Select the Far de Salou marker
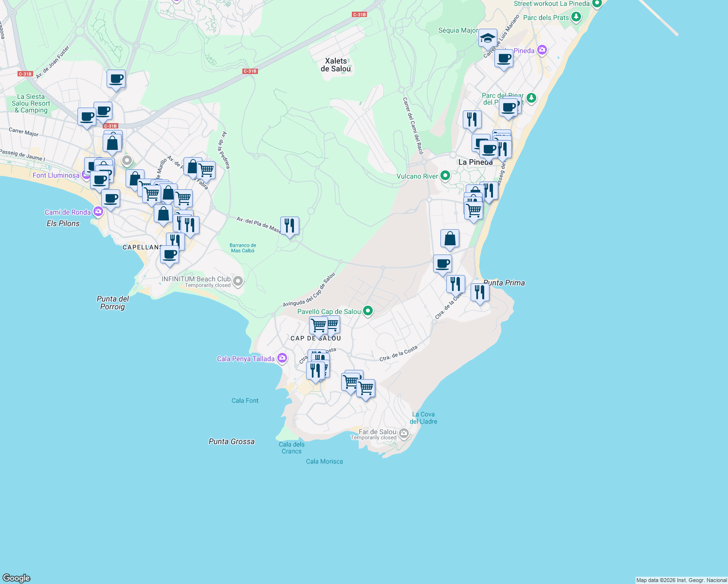The width and height of the screenshot is (728, 584). (x=403, y=434)
